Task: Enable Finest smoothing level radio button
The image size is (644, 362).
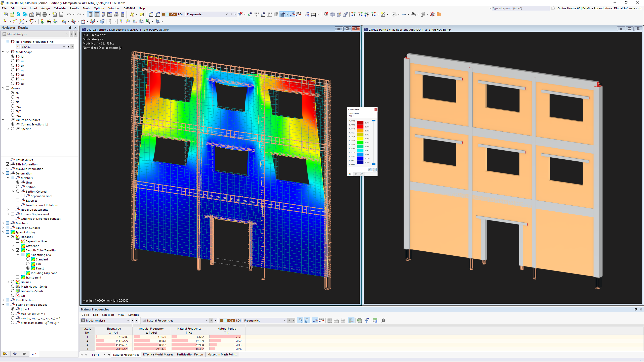Action: pyautogui.click(x=28, y=268)
